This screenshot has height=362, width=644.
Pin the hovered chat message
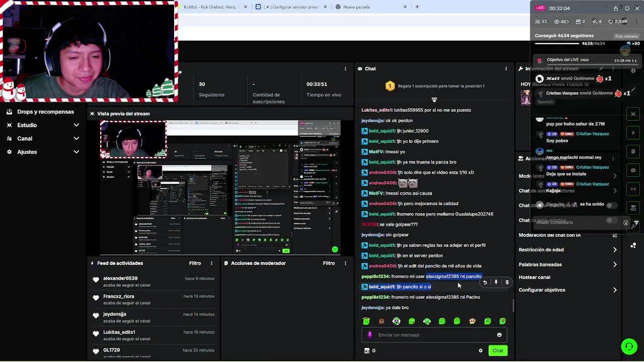496,283
